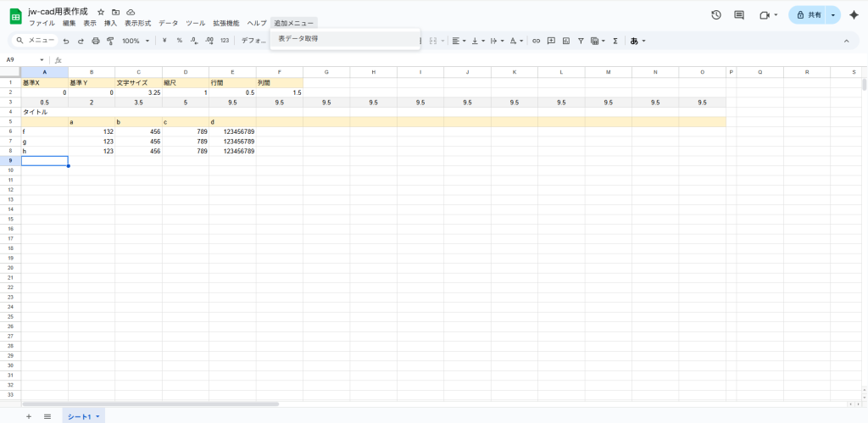Click cell containing 文字サイズ

tap(138, 82)
